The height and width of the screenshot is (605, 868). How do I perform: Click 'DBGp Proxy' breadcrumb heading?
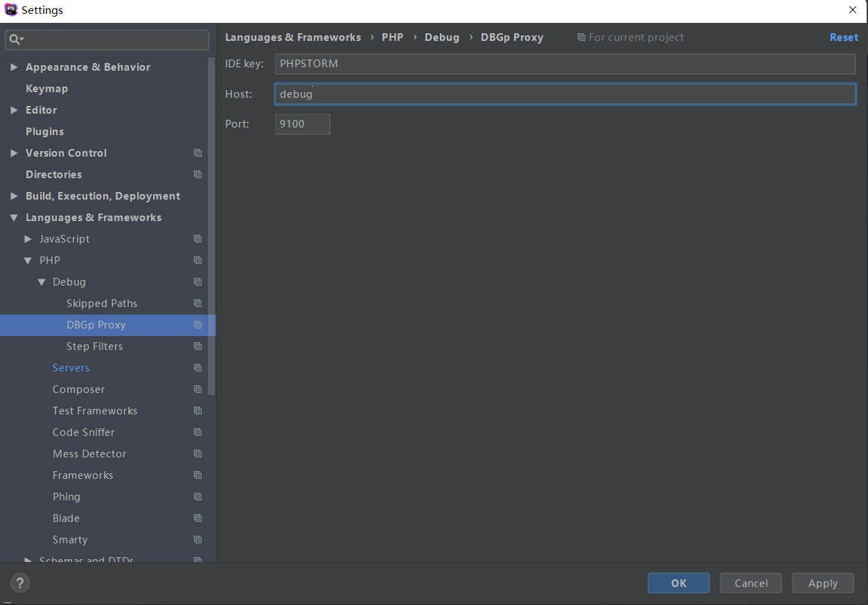(x=512, y=37)
